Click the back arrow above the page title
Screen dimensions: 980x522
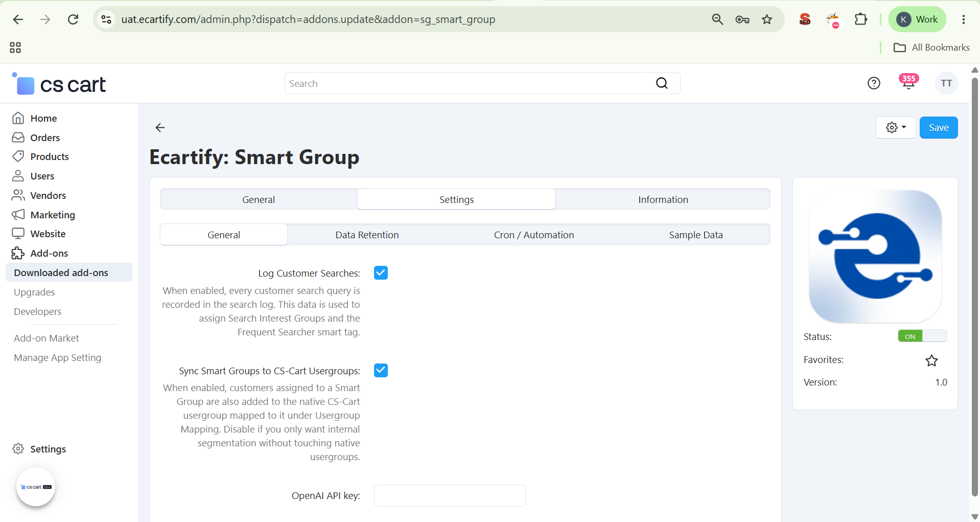point(160,127)
